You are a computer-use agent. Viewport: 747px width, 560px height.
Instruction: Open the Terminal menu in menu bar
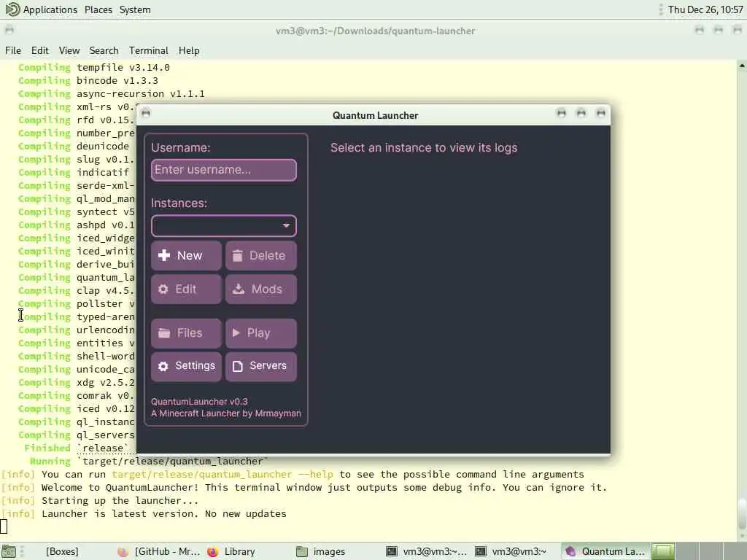coord(149,50)
